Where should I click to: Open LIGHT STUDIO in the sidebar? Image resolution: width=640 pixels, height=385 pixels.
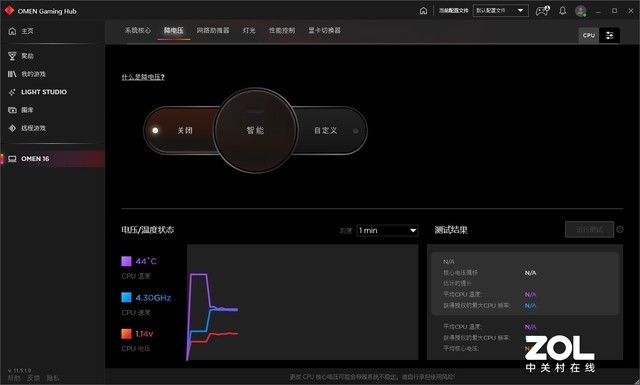tap(38, 92)
